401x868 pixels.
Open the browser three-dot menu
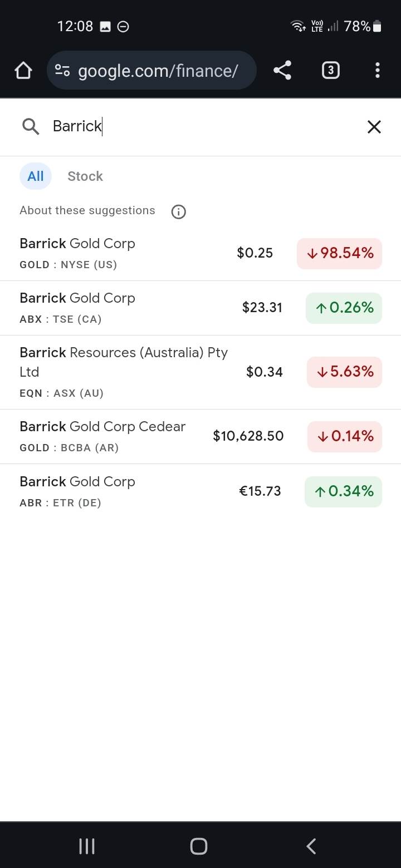(377, 71)
